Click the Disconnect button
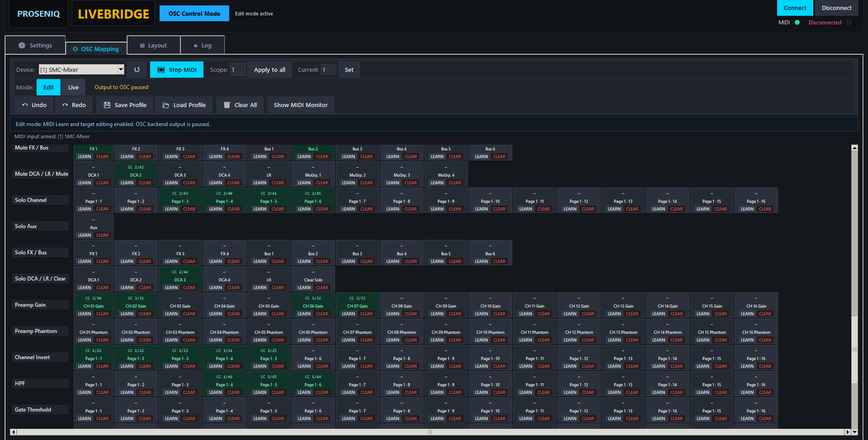The height and width of the screenshot is (440, 868). click(836, 8)
